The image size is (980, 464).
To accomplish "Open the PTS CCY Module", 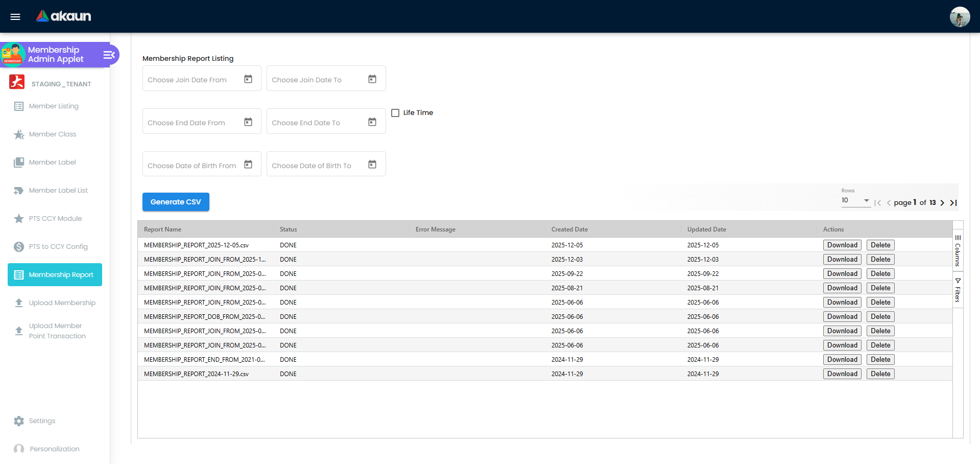I will [x=55, y=218].
